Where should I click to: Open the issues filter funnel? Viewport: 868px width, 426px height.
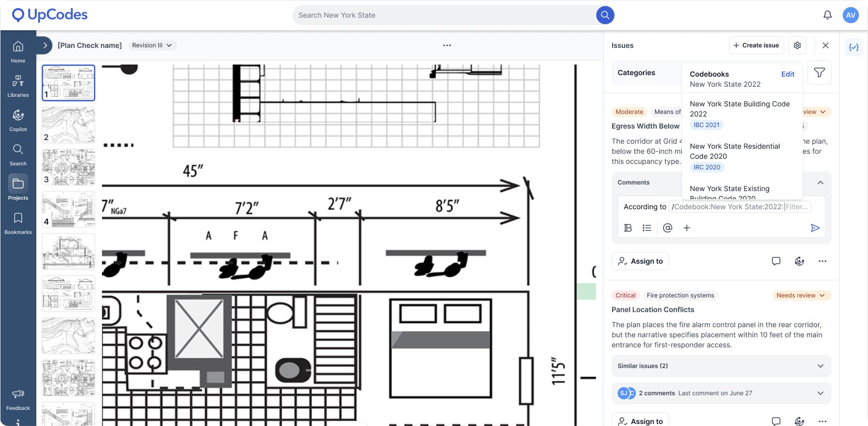tap(820, 73)
